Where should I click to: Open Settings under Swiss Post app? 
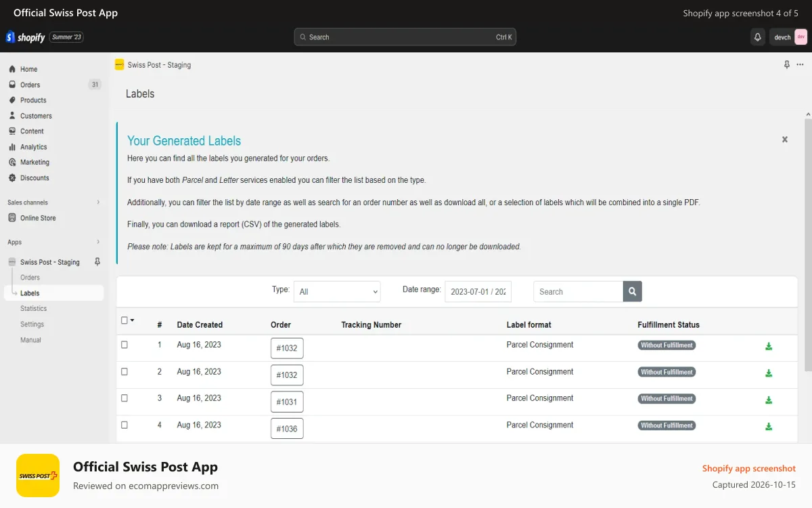[x=32, y=324]
